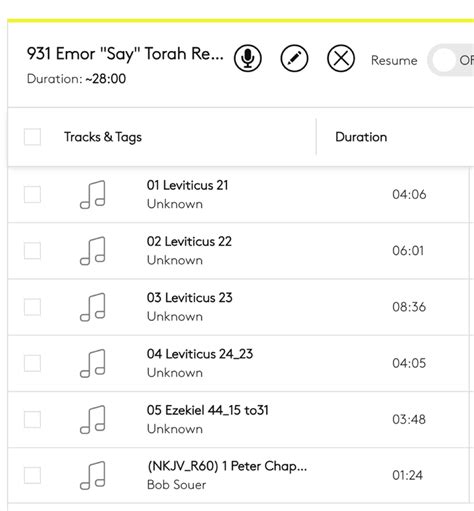Click the microphone record icon
This screenshot has width=474, height=511.
click(248, 58)
